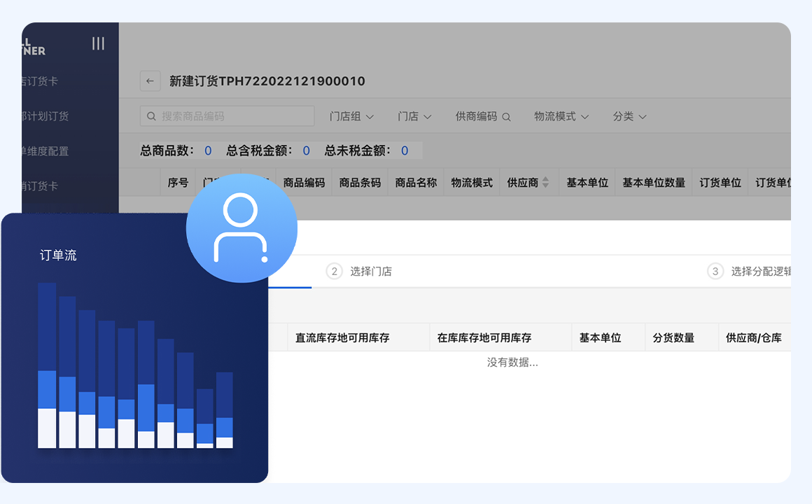Screen dimensions: 812x504
Task: Sort by the 供应商 column arrows
Action: 545,183
